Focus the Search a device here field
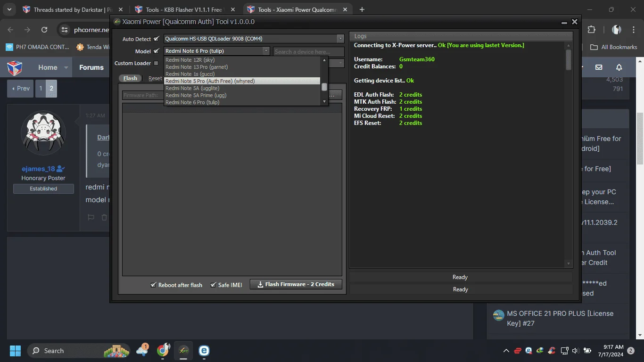 point(309,51)
